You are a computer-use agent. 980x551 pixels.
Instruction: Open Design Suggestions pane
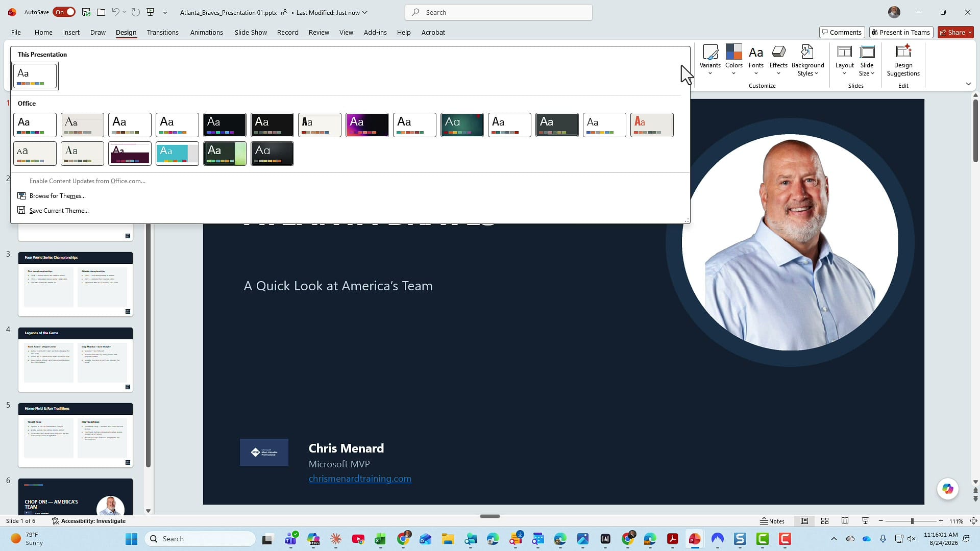coord(903,60)
